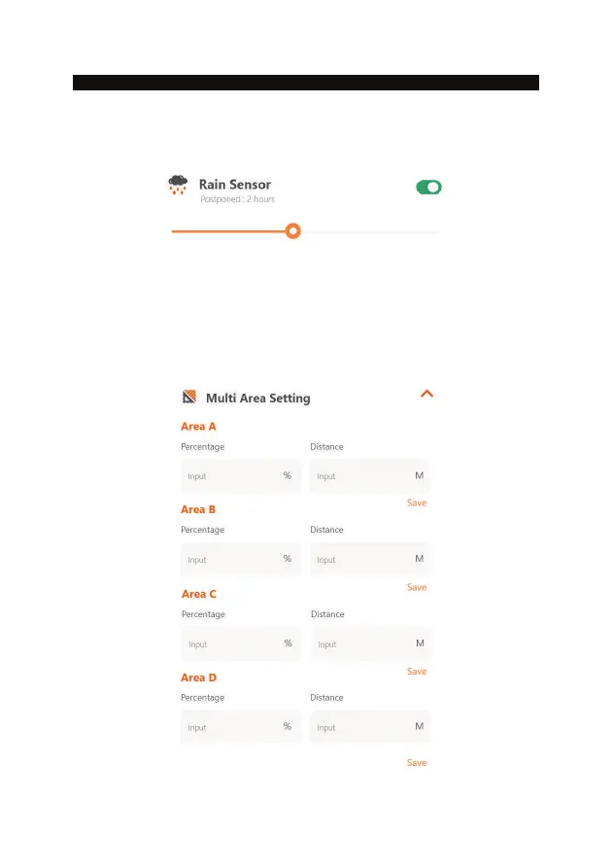The image size is (612, 868).
Task: Click the Area A heading label
Action: pos(198,427)
